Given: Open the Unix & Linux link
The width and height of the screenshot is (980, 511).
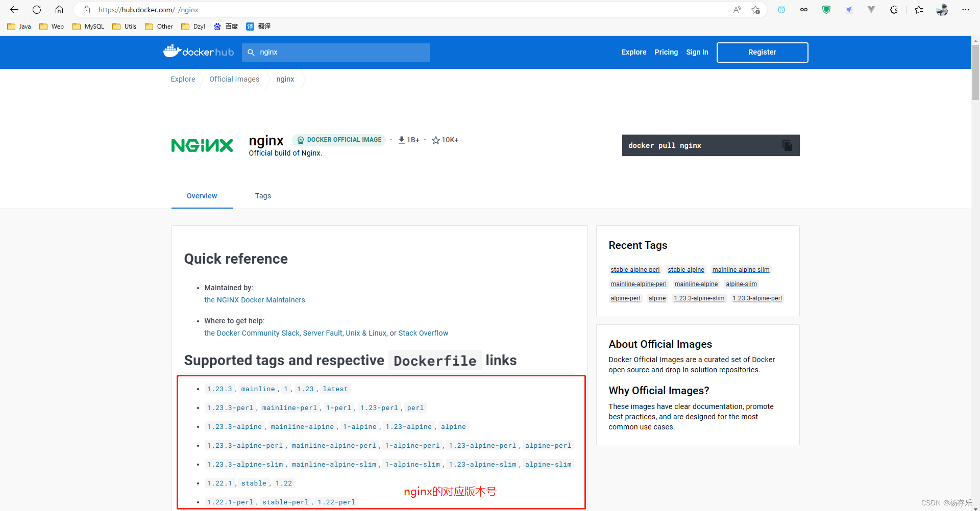Looking at the screenshot, I should [366, 333].
